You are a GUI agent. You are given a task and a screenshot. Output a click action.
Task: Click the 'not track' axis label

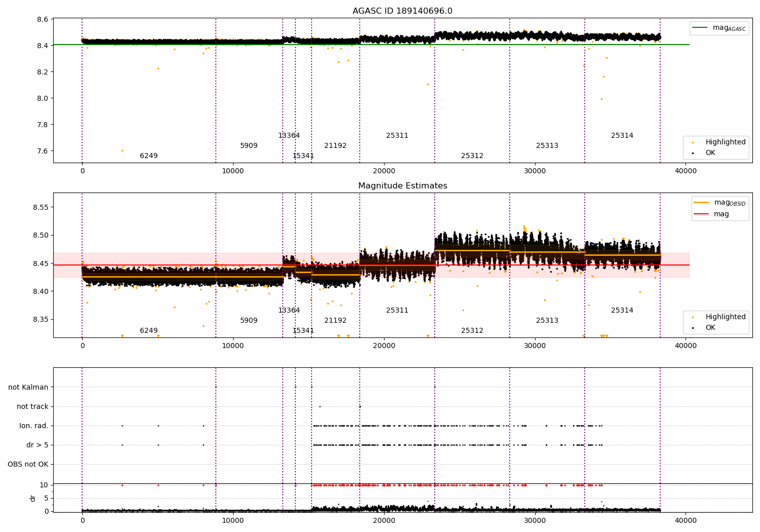coord(32,407)
